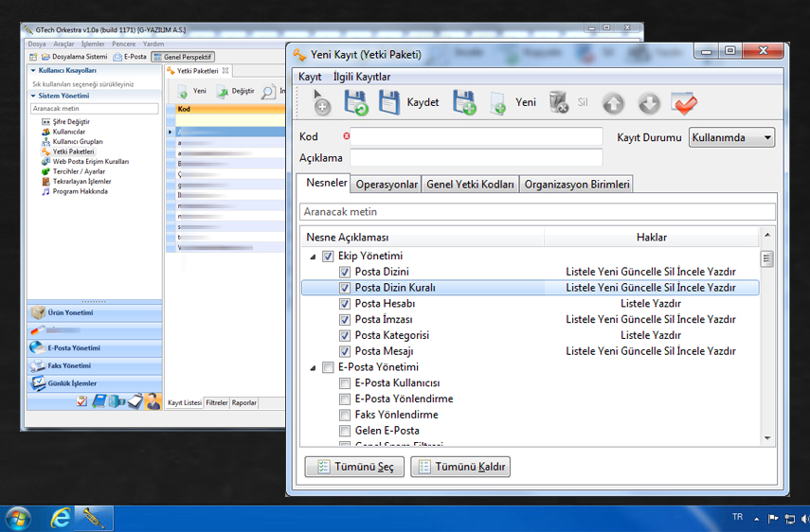Screen dimensions: 810x532
Task: Click the magnifier icon in Yetki Paketleri toolbar
Action: [x=267, y=93]
